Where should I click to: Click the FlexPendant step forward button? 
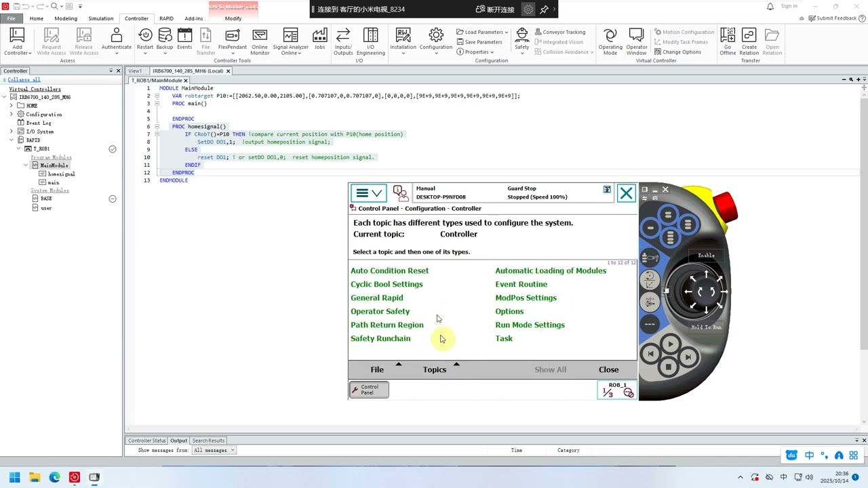pyautogui.click(x=688, y=356)
